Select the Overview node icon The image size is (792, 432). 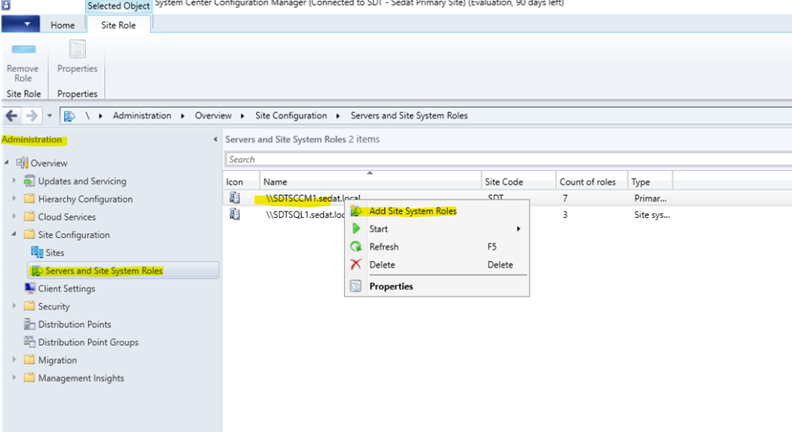22,163
